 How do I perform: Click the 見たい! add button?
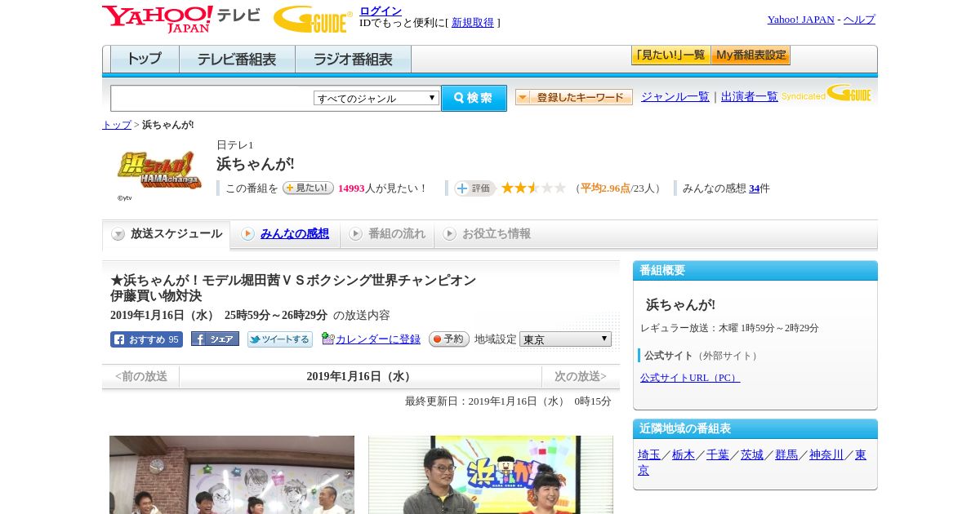click(308, 188)
